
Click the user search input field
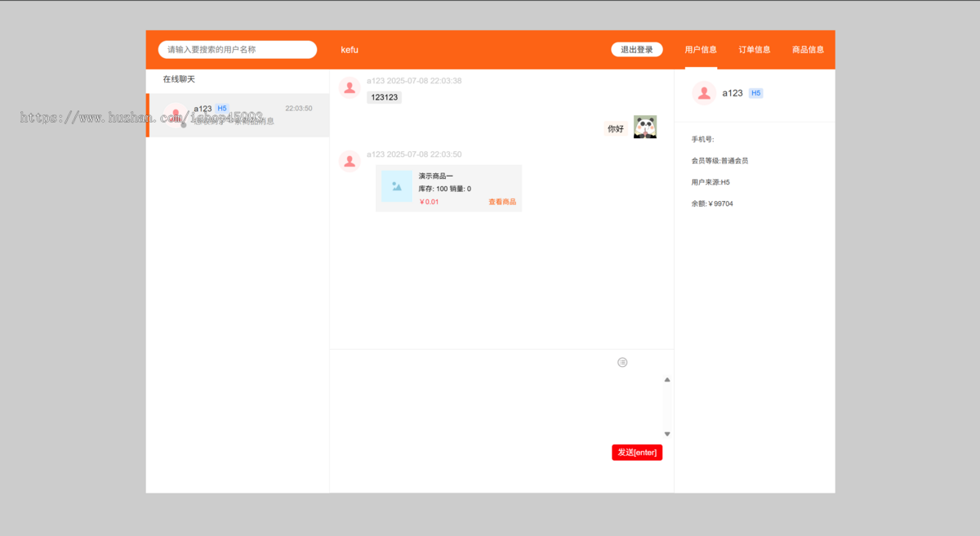click(x=237, y=50)
